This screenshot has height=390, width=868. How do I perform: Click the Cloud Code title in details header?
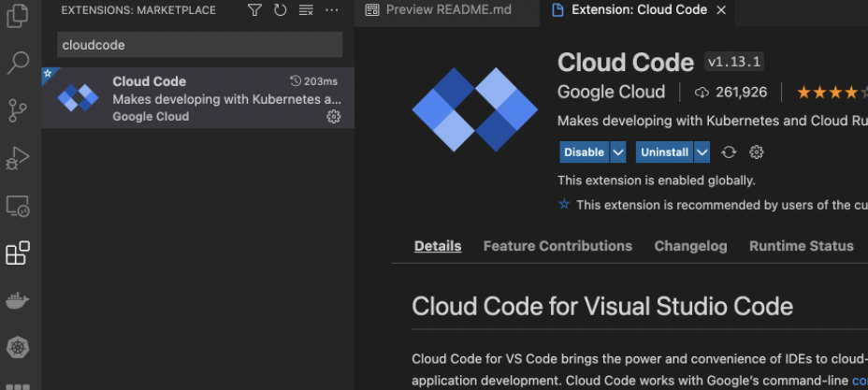pos(626,63)
